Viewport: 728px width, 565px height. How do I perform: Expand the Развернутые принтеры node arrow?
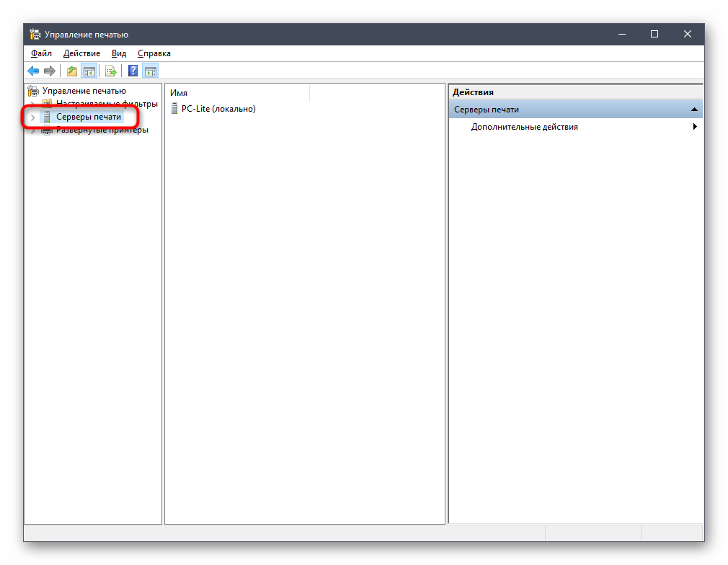pos(32,130)
